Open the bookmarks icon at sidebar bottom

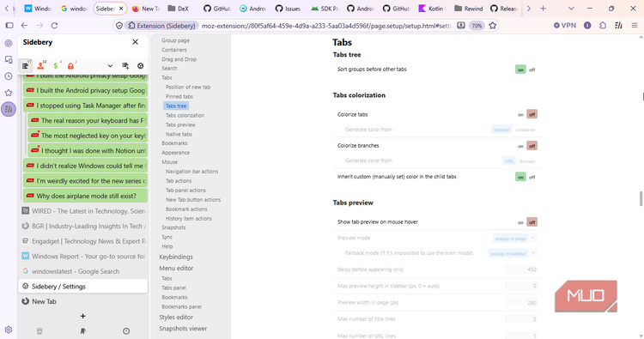click(83, 330)
